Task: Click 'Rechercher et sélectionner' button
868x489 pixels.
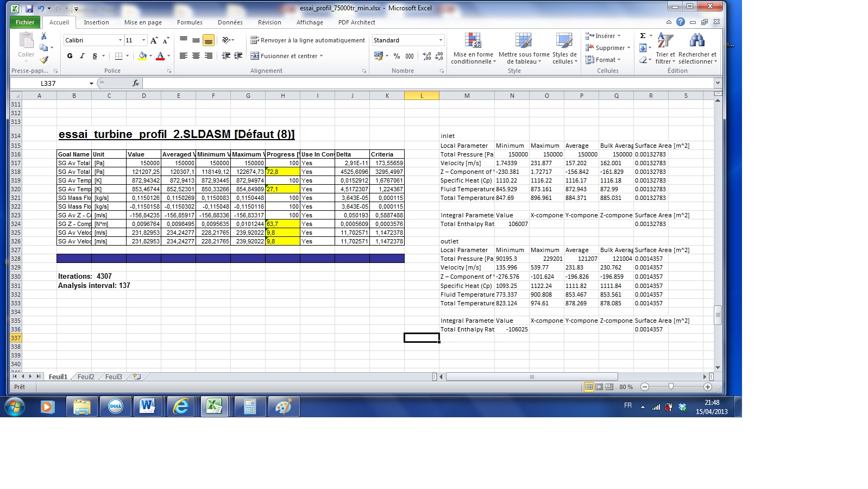Action: (x=697, y=49)
